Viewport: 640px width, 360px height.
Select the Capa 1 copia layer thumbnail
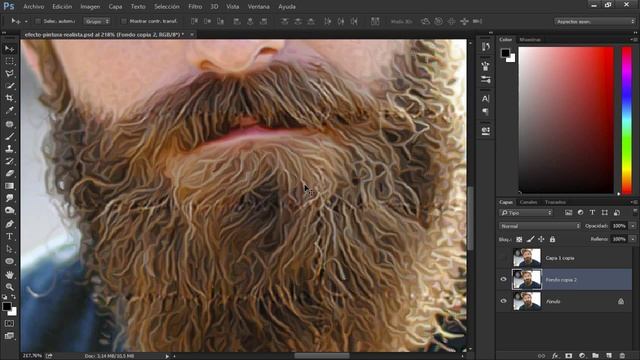point(527,258)
